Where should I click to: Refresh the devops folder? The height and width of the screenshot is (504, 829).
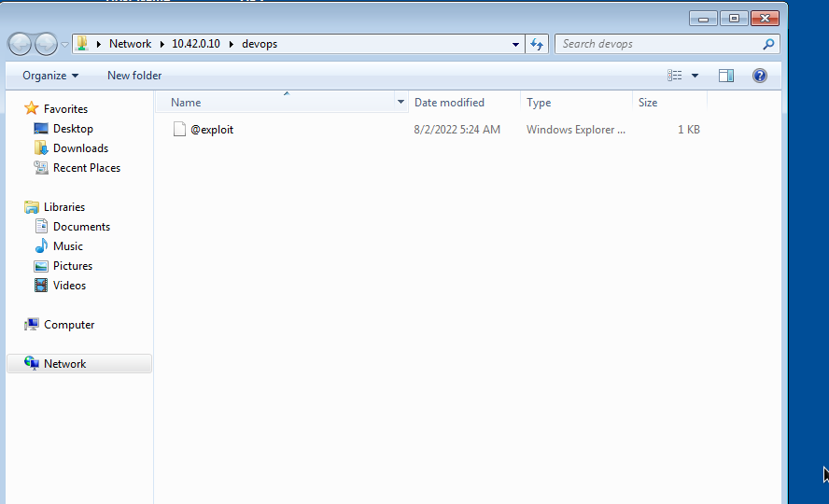pos(537,45)
